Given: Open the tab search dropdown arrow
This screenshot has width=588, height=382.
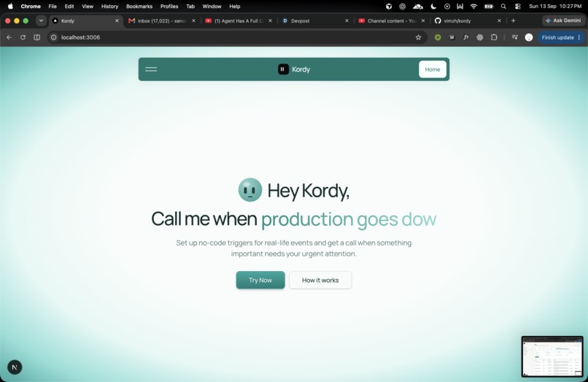Looking at the screenshot, I should click(x=41, y=20).
